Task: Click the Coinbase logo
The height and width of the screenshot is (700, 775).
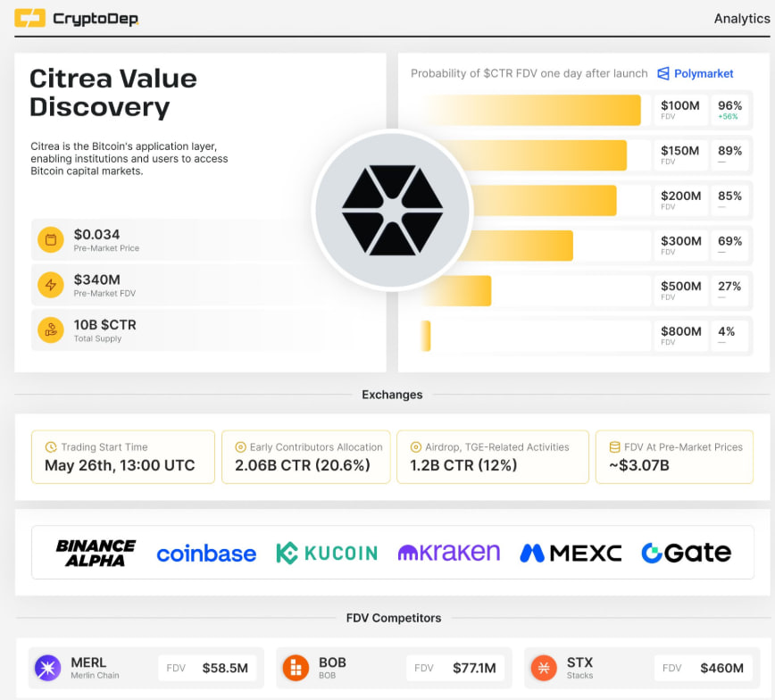Action: pos(206,554)
